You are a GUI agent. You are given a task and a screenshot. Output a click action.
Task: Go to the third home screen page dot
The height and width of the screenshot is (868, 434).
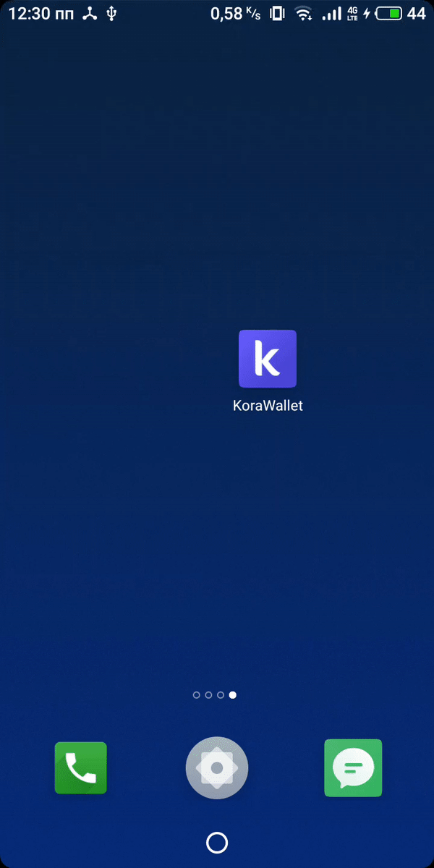point(221,695)
